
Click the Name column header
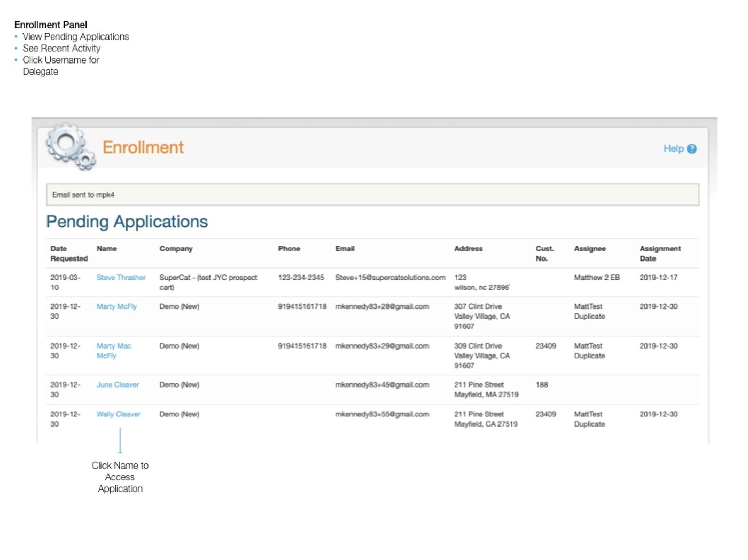point(106,249)
